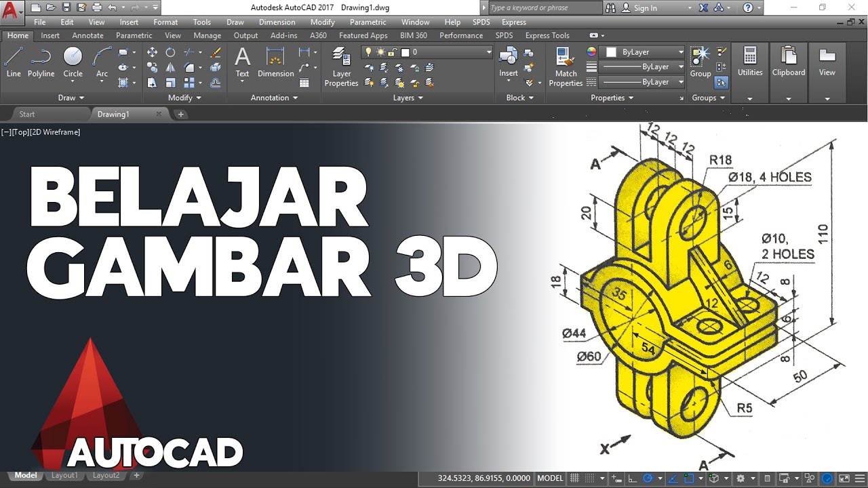The image size is (868, 488).
Task: Click the Save icon in quick access toolbar
Action: 66,7
